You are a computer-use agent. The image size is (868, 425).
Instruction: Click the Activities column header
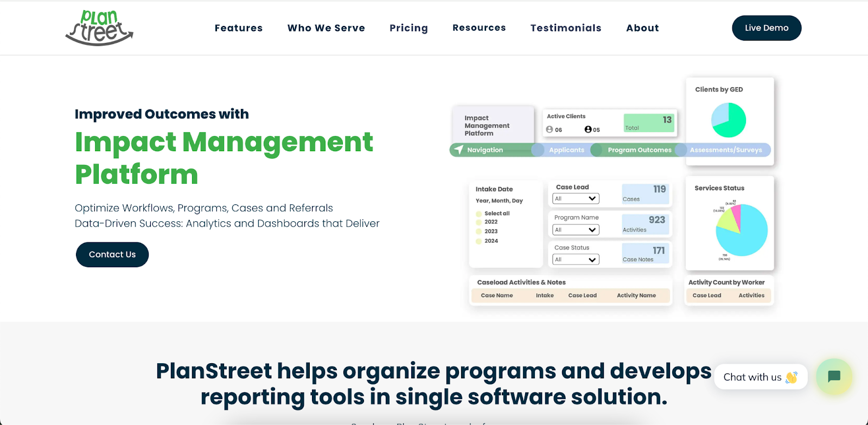(751, 295)
